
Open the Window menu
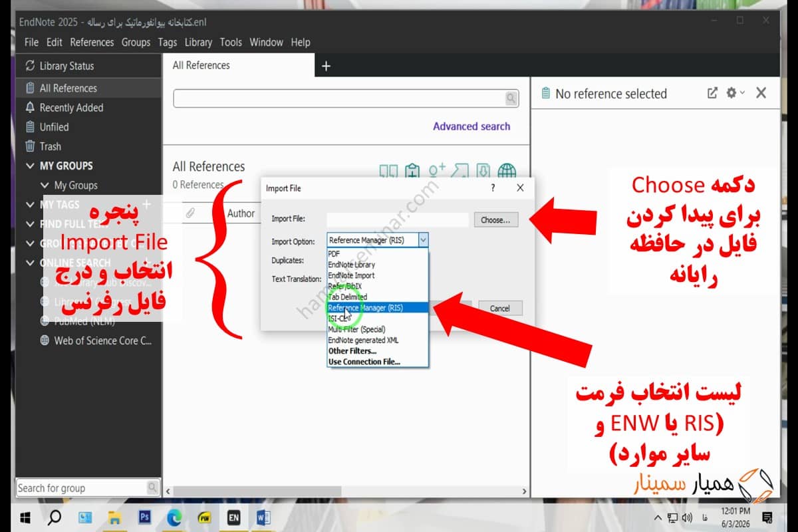(266, 42)
